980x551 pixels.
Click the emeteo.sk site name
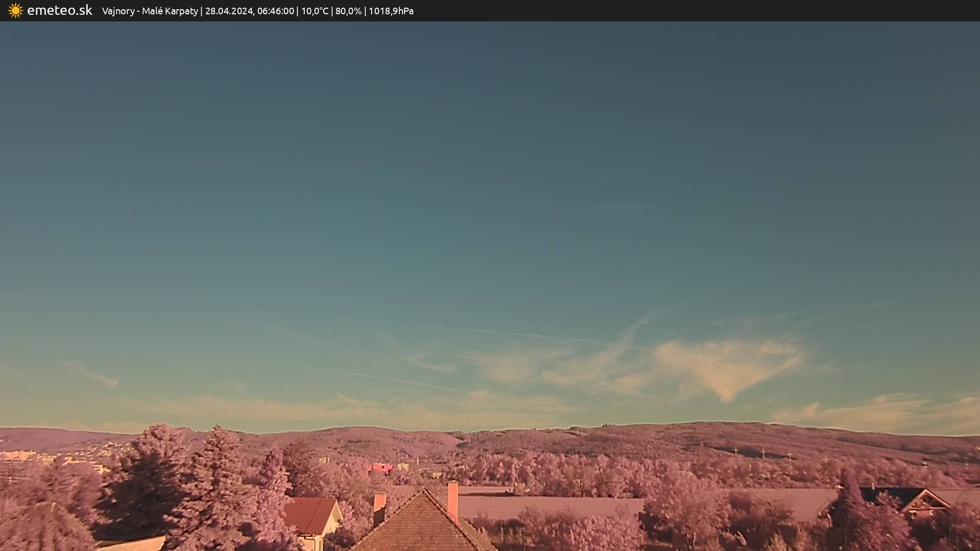coord(59,11)
